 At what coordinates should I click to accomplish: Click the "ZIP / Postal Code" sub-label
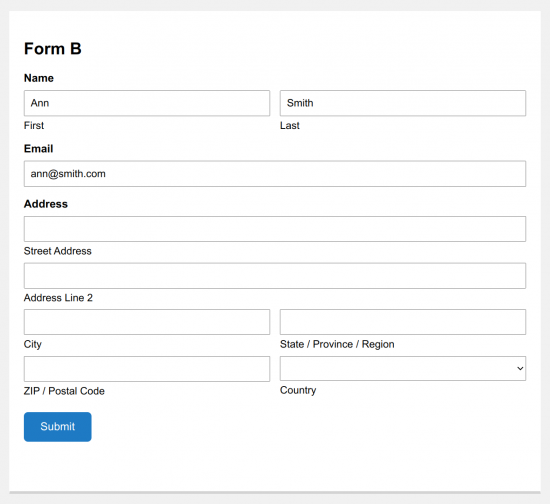click(64, 391)
